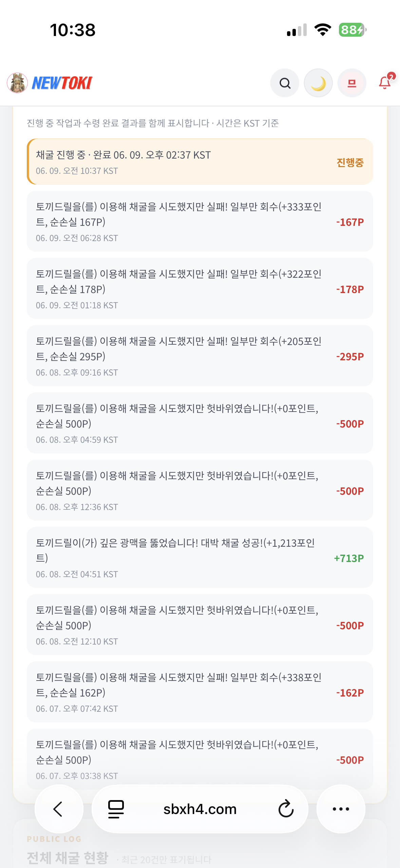Screen dimensions: 400x868
Task: Open browser more options ellipsis
Action: (341, 809)
